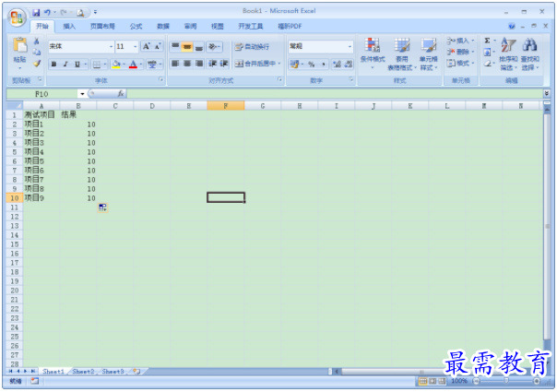Screen dimensions: 557x392
Task: Click the insert worksheet tab icon
Action: point(136,372)
